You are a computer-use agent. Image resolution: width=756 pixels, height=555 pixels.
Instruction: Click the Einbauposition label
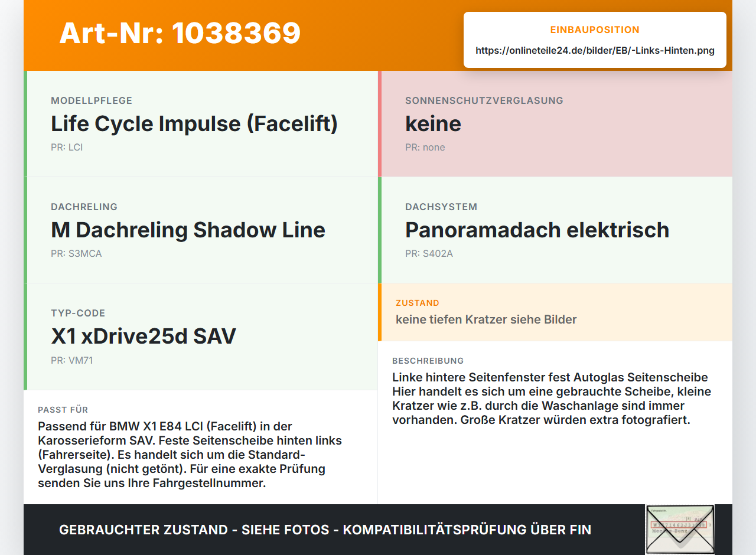pyautogui.click(x=595, y=30)
